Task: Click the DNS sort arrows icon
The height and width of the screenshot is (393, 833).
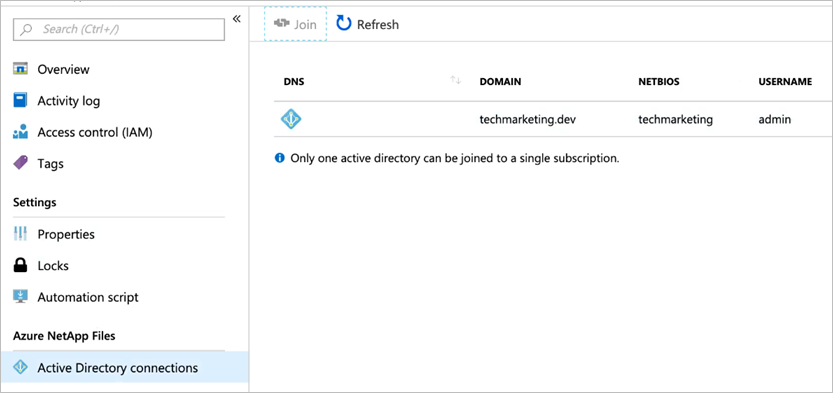Action: [455, 80]
